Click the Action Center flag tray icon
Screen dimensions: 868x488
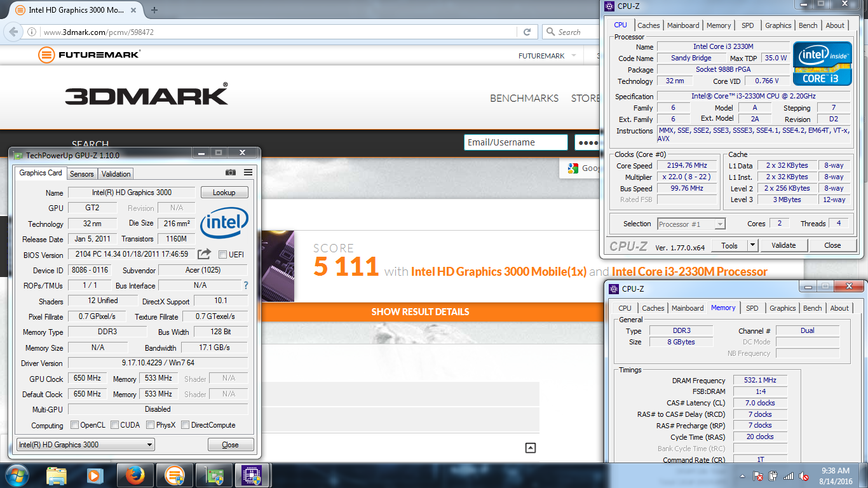pos(758,476)
